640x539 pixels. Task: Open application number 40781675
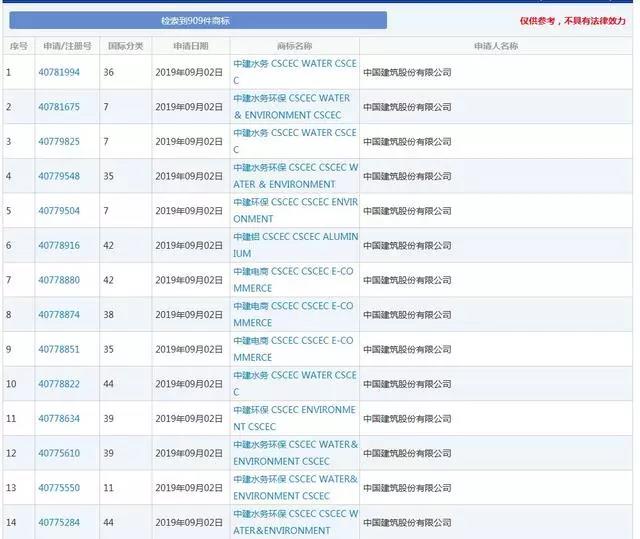[x=59, y=107]
